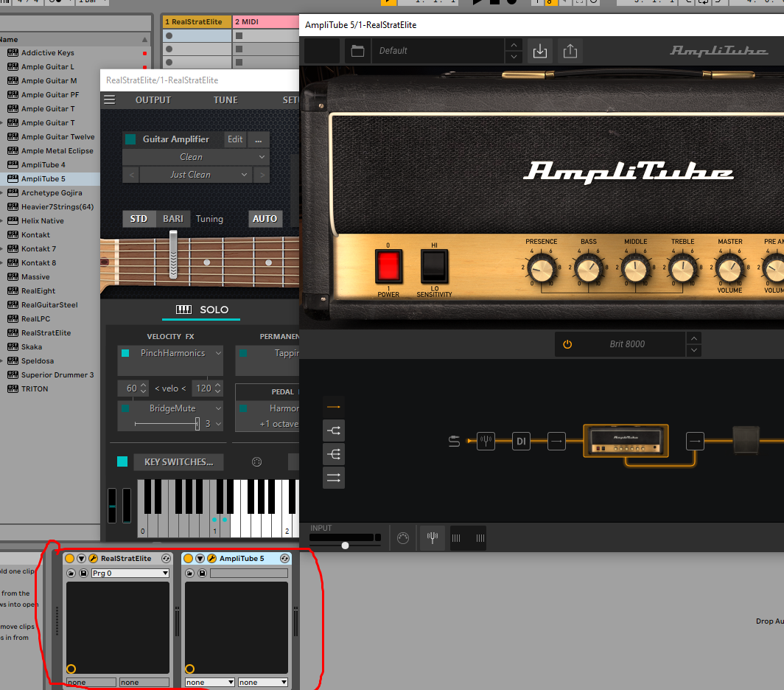Open the RealStratElite hamburger menu
This screenshot has width=784, height=690.
point(110,100)
